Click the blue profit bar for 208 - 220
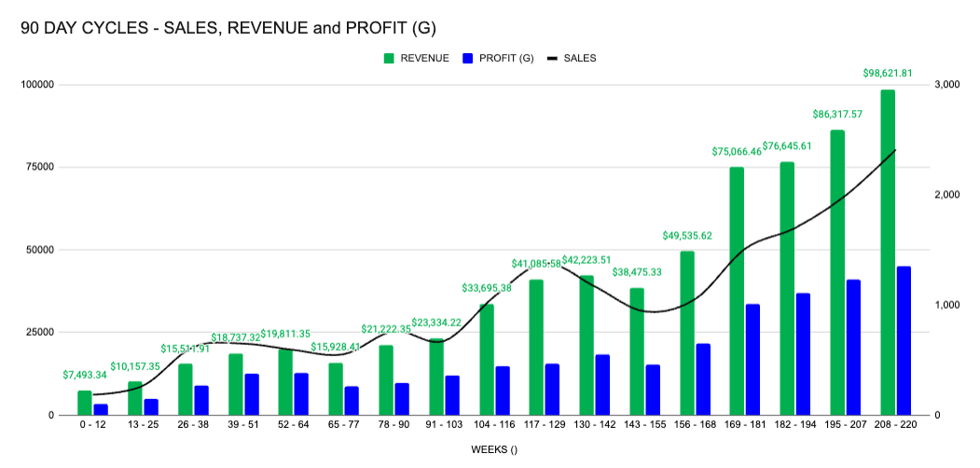 [904, 340]
